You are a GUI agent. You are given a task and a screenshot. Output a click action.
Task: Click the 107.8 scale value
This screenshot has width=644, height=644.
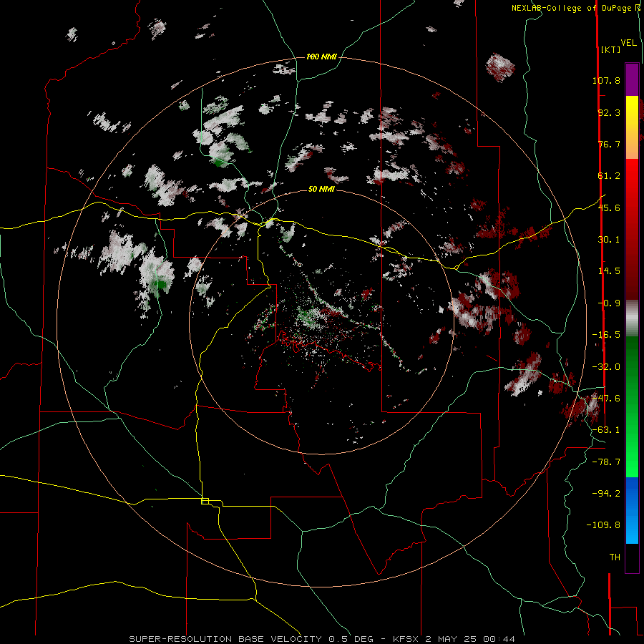606,80
